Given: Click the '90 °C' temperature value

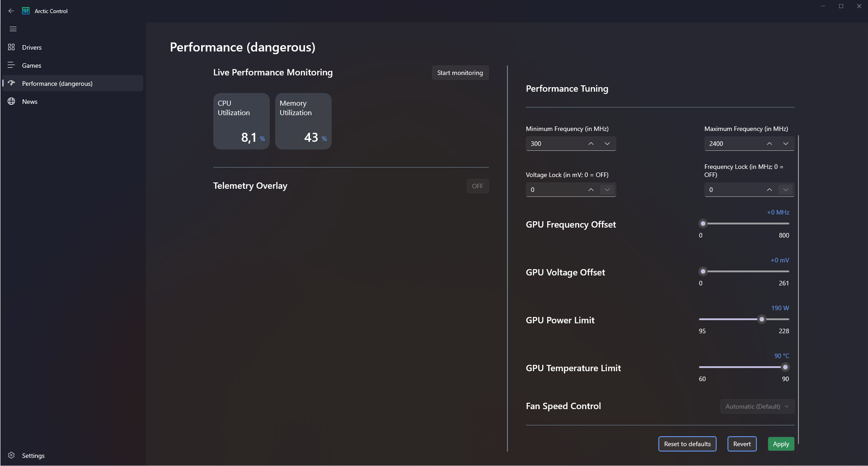Looking at the screenshot, I should (x=782, y=356).
